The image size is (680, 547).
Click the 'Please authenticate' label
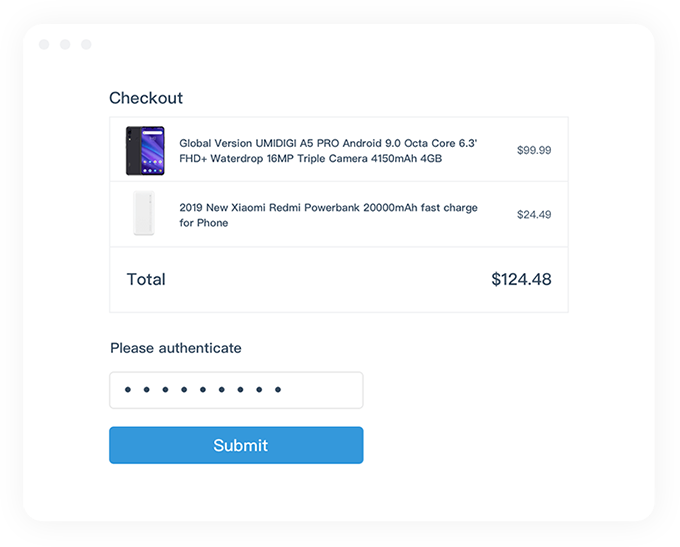(176, 348)
